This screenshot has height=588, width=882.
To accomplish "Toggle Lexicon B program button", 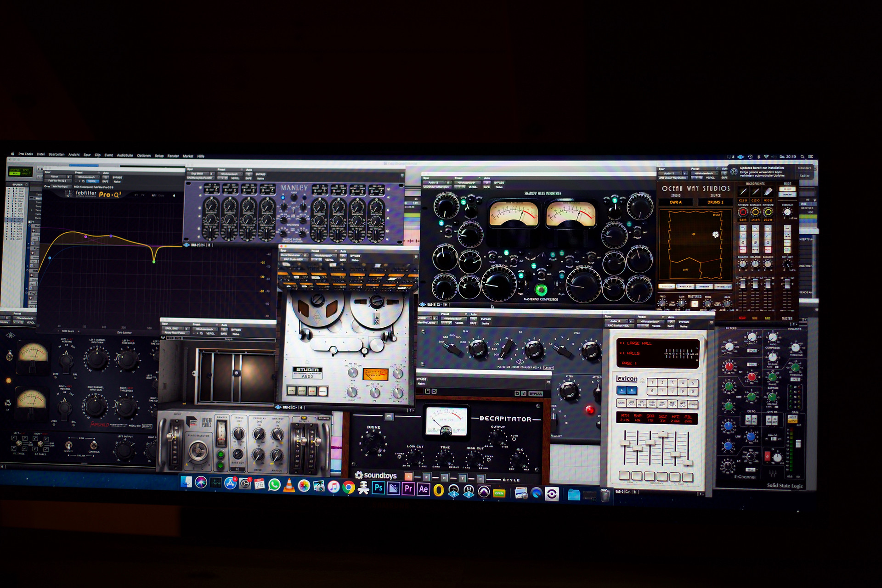I will 632,391.
